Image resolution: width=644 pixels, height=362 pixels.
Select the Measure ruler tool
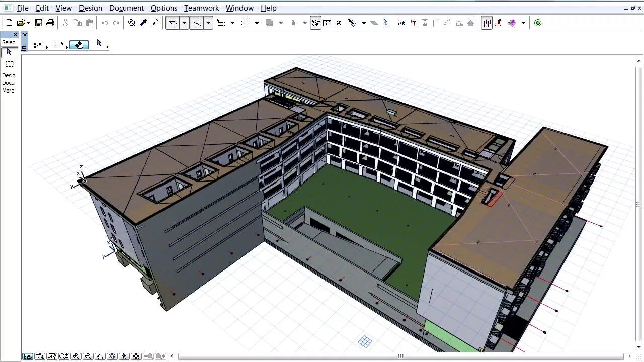click(x=327, y=23)
